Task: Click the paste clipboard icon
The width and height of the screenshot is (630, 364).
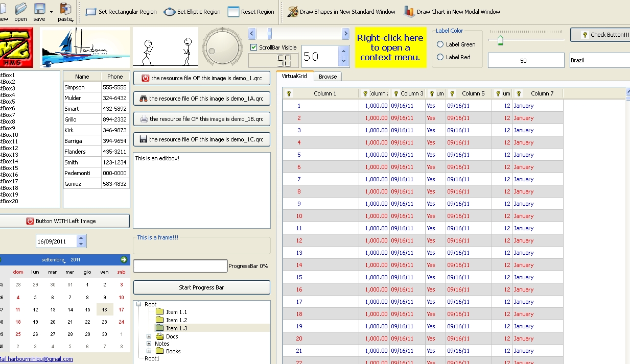Action: [65, 9]
